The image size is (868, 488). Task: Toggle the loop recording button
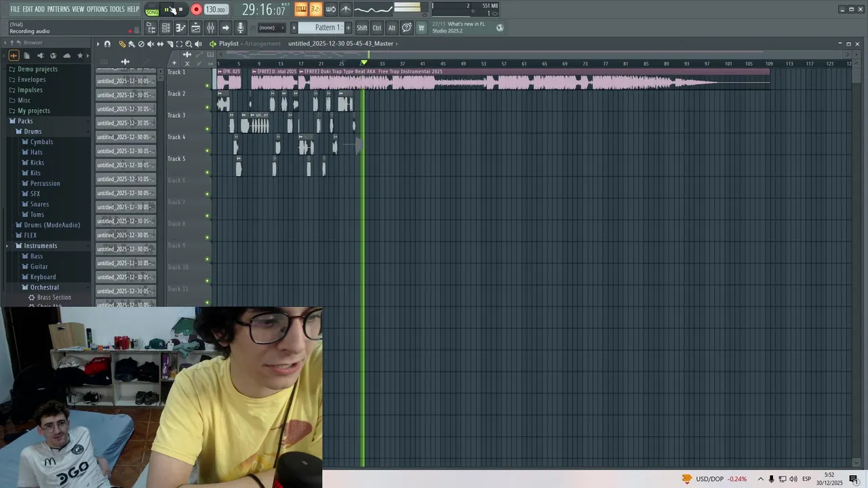click(x=330, y=9)
